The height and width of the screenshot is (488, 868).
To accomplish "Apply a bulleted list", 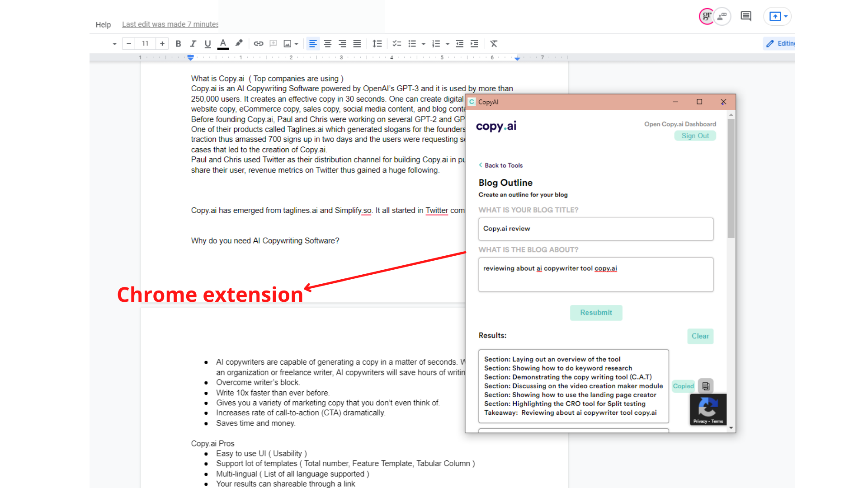I will (412, 44).
